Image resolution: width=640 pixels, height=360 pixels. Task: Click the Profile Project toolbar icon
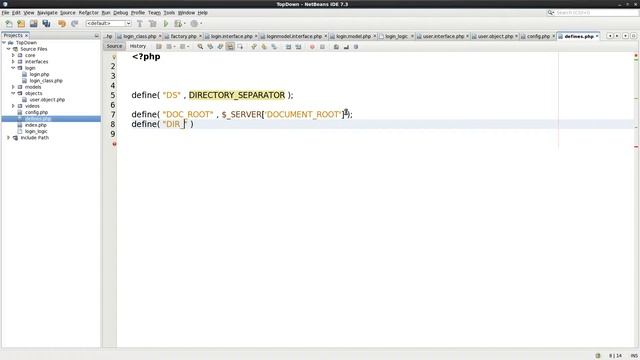(x=194, y=24)
